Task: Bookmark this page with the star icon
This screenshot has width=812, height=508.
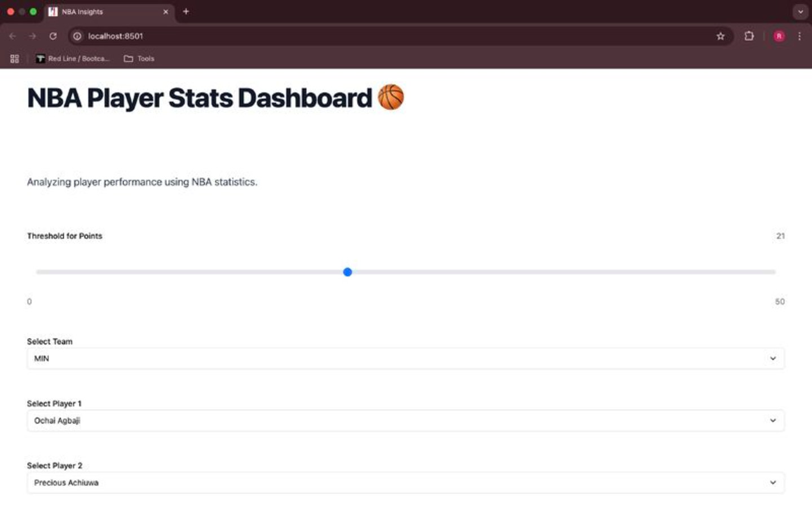Action: click(x=720, y=36)
